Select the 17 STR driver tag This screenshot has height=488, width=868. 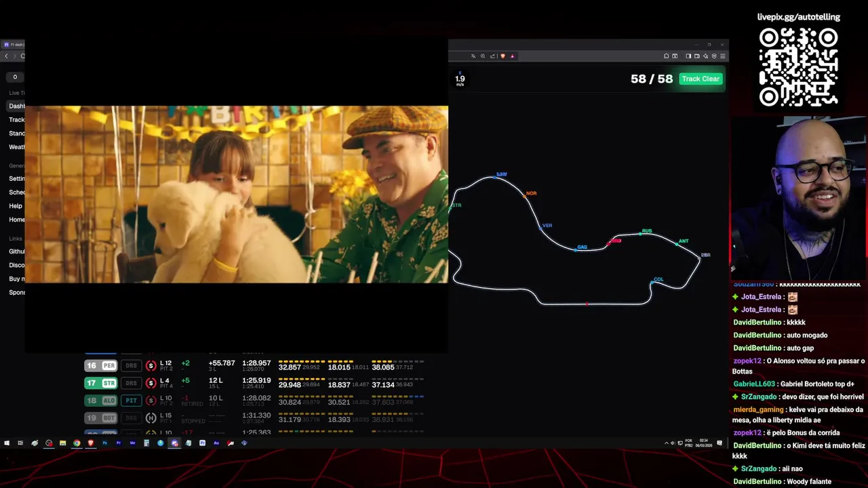[100, 383]
